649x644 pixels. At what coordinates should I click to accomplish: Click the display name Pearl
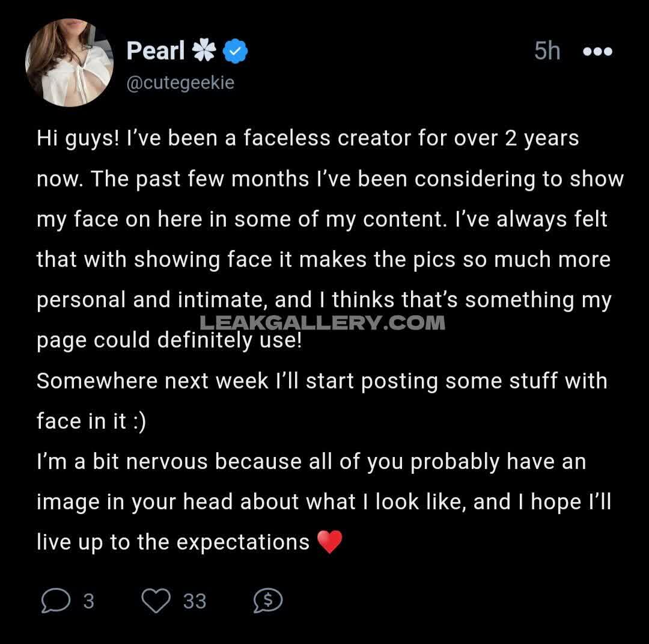point(155,51)
